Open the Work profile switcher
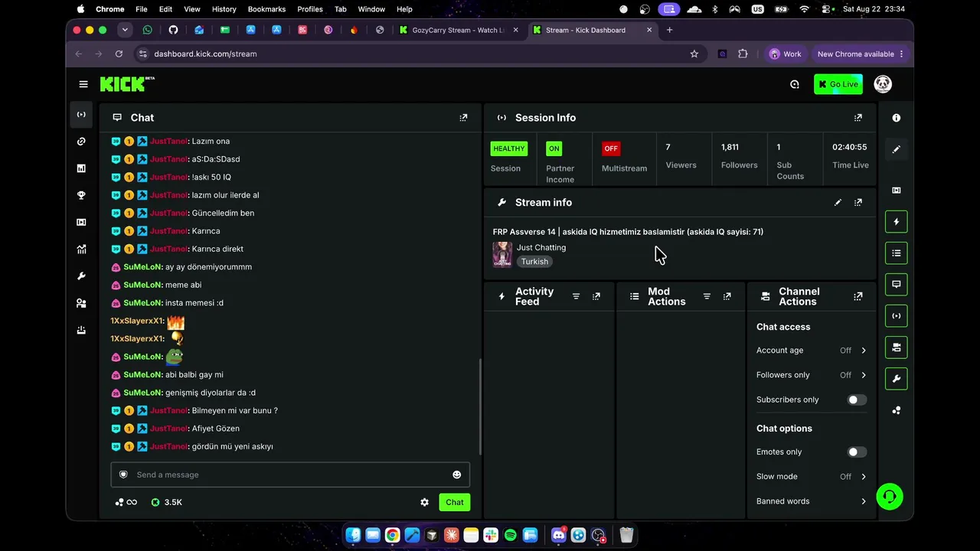 point(786,54)
